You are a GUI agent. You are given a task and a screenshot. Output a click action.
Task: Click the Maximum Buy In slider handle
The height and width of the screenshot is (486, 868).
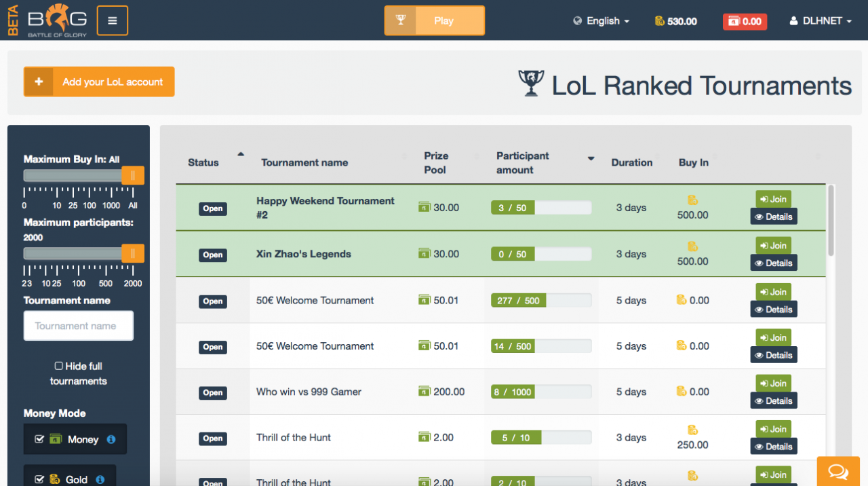[133, 176]
